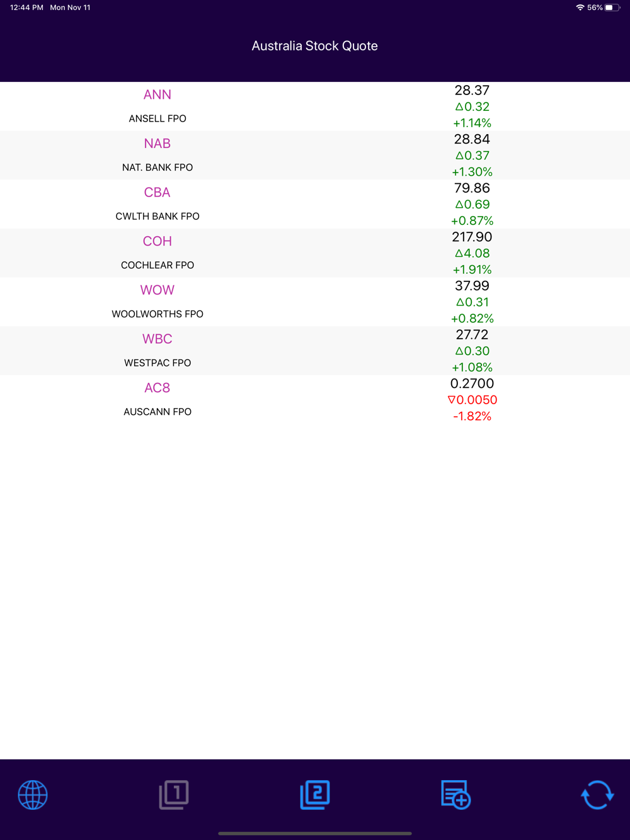Tap COH green up triangle 4.08 change
The height and width of the screenshot is (840, 630).
coord(472,253)
